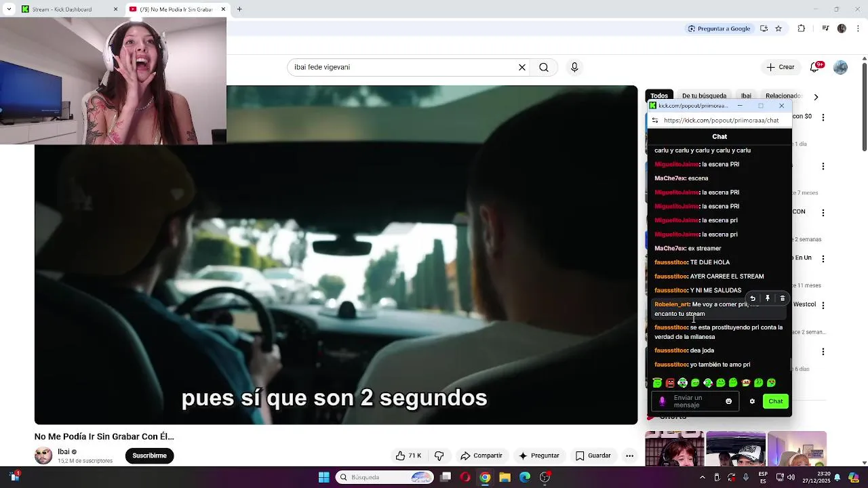Open the Ibai channel name link
868x488 pixels.
(x=64, y=451)
